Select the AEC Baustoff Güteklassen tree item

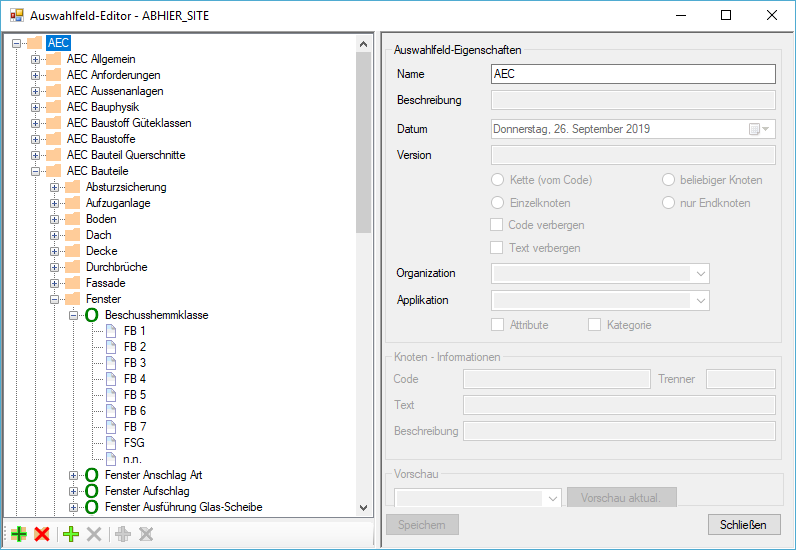click(x=129, y=123)
